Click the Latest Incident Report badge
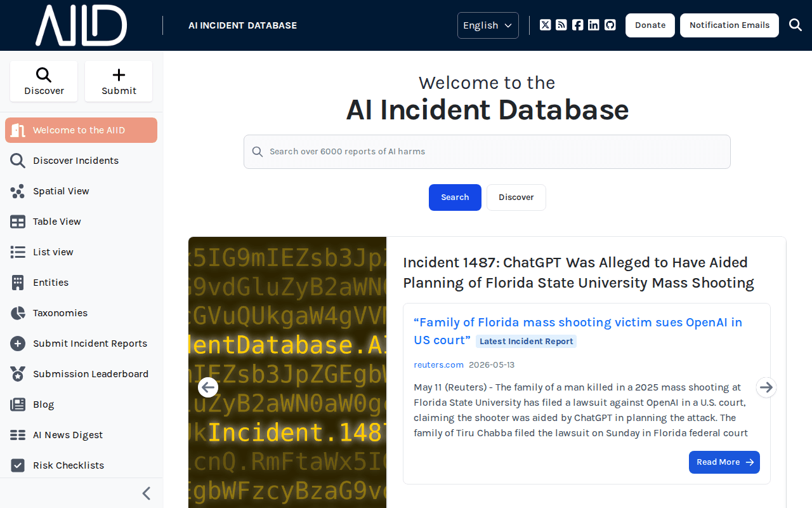 coord(527,342)
